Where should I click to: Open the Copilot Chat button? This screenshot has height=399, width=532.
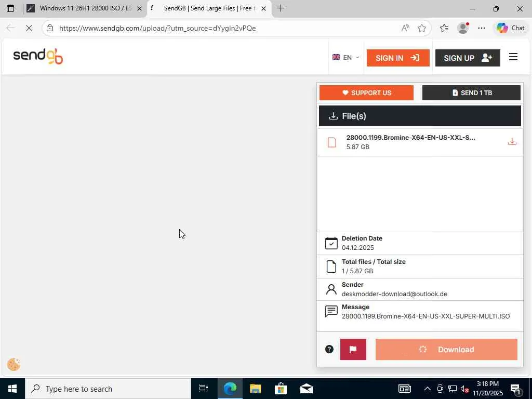511,28
